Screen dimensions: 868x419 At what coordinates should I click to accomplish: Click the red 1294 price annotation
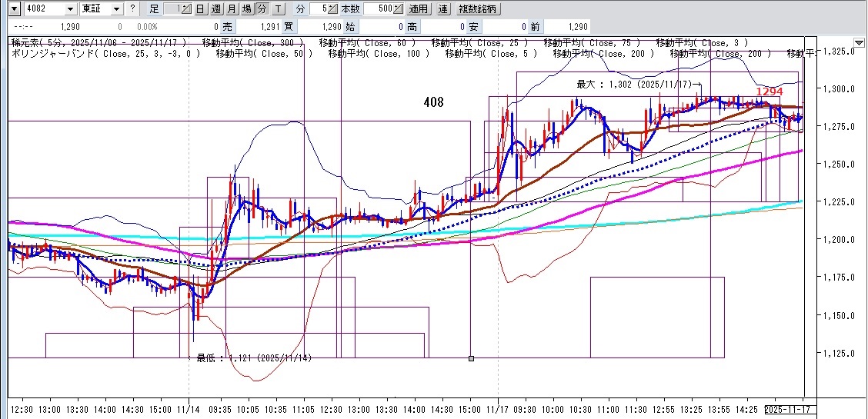[x=770, y=91]
